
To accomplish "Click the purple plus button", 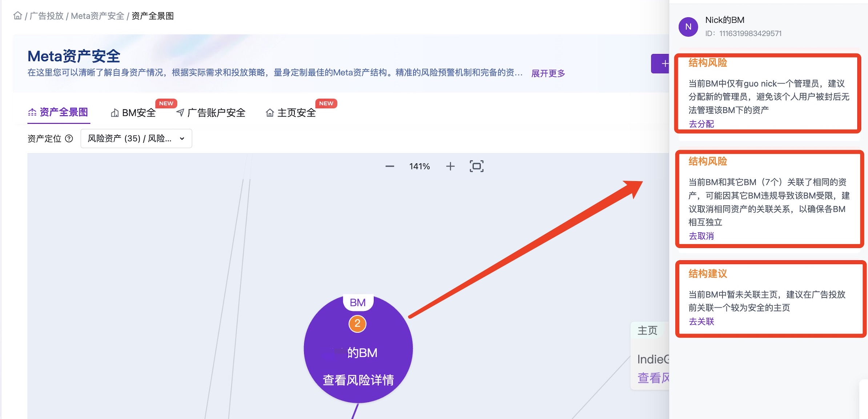I will pos(660,64).
